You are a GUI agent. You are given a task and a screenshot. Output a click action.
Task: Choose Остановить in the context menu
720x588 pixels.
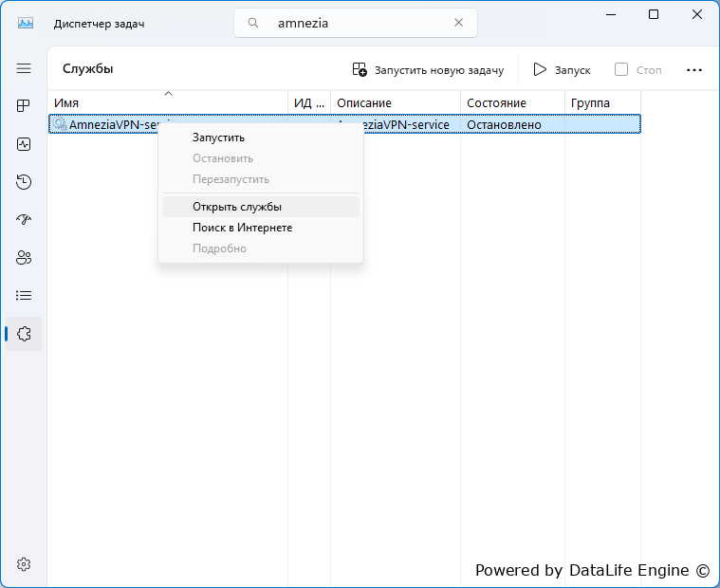(261, 158)
